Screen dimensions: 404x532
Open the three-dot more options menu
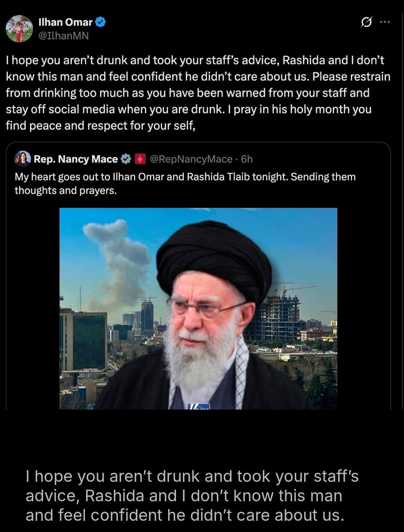coord(385,22)
